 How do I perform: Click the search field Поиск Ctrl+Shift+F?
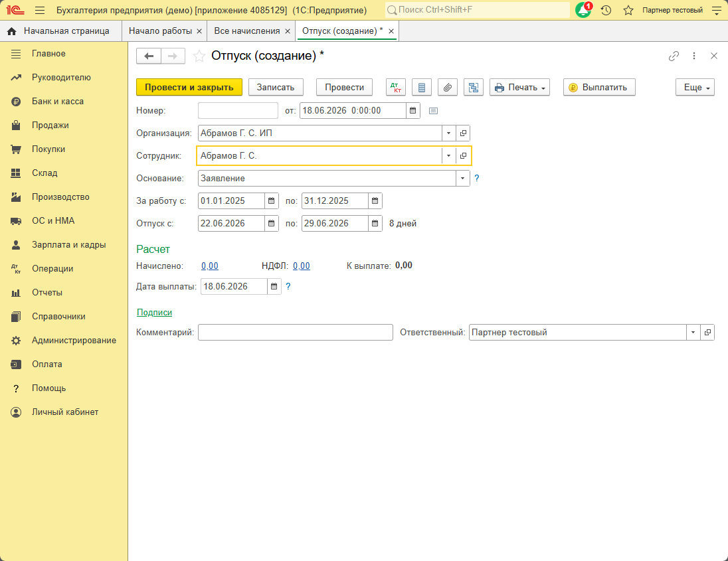(478, 10)
